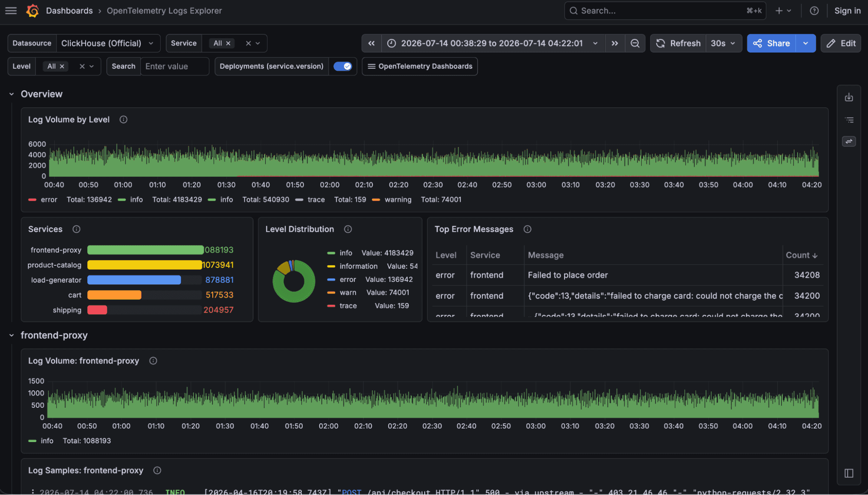868x495 pixels.
Task: Open the log row menu dots icon
Action: point(33,492)
